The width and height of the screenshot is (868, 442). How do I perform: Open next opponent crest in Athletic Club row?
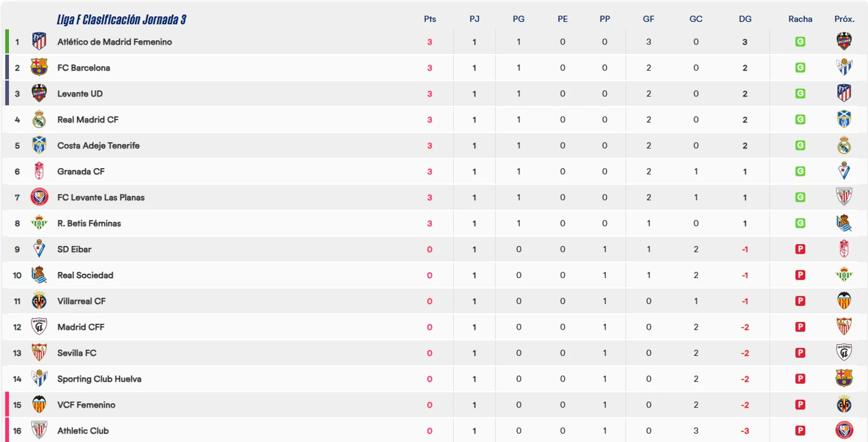[844, 430]
